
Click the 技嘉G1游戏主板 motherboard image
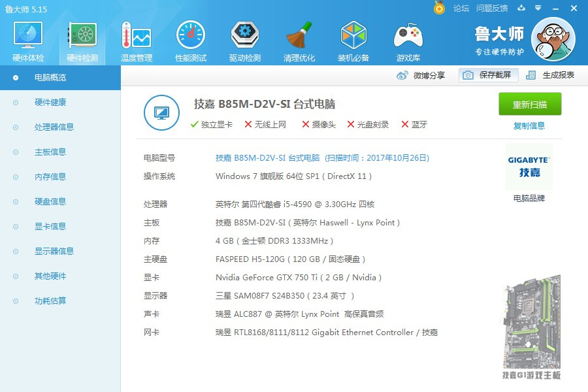pos(531,327)
